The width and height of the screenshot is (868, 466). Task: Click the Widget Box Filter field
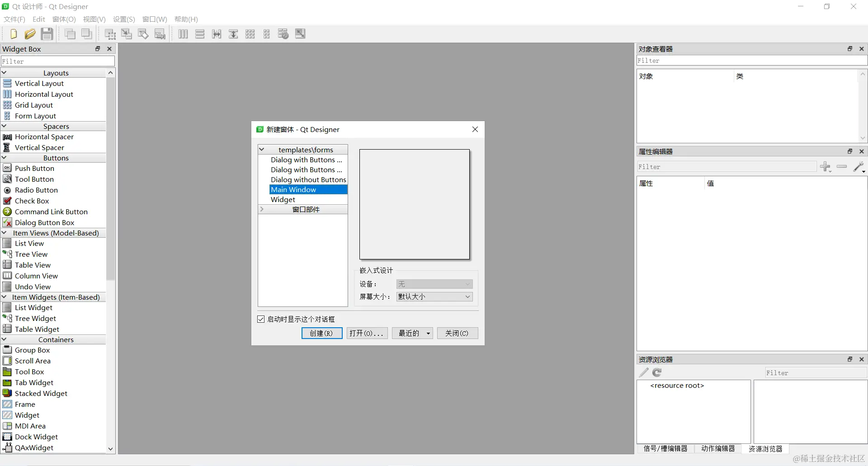coord(57,61)
